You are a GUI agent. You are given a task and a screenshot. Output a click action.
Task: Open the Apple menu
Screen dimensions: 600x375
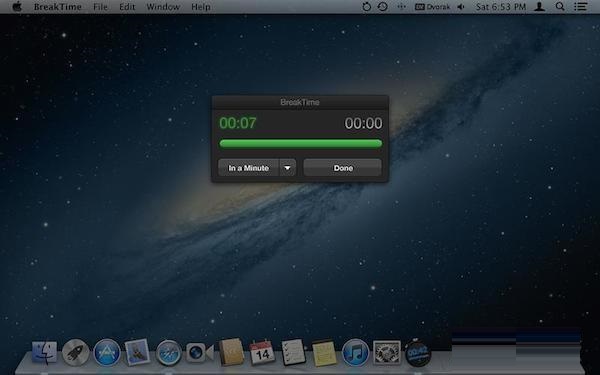point(17,7)
